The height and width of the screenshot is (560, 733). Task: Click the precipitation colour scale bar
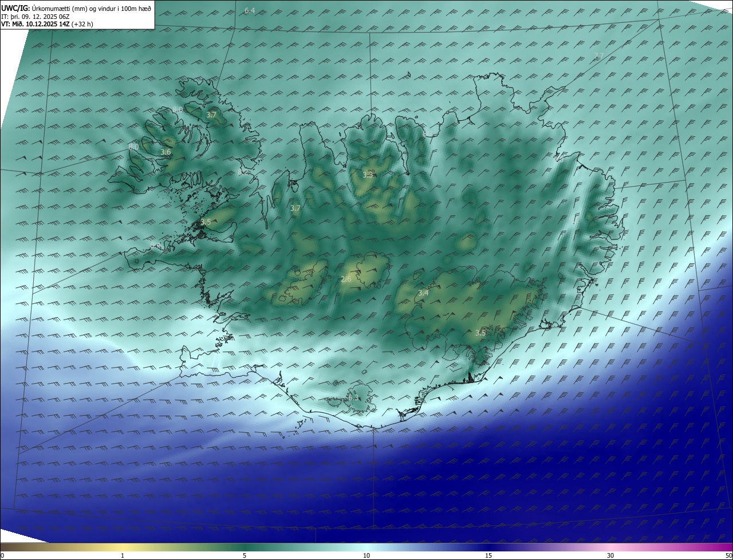[366, 547]
